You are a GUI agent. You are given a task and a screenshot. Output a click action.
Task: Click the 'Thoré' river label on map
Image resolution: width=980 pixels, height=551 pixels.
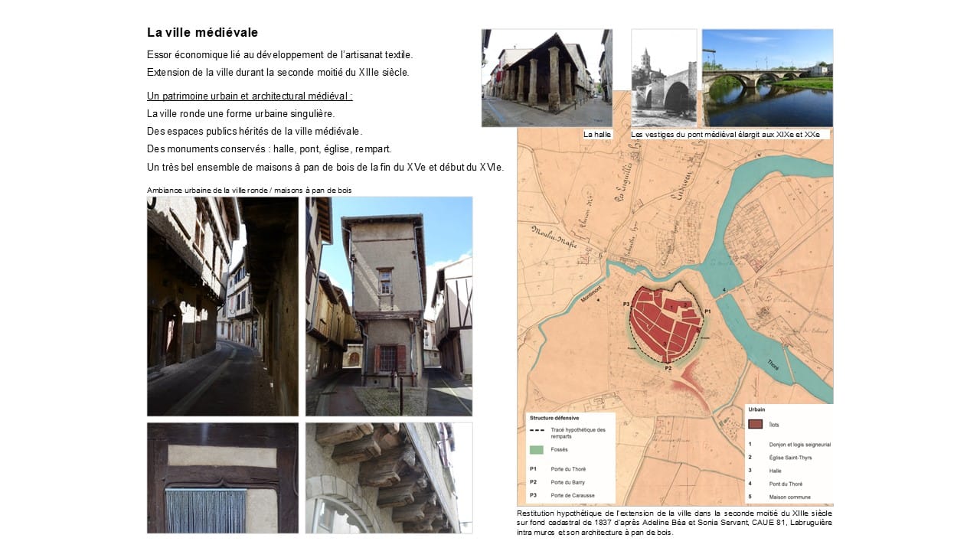coord(772,366)
